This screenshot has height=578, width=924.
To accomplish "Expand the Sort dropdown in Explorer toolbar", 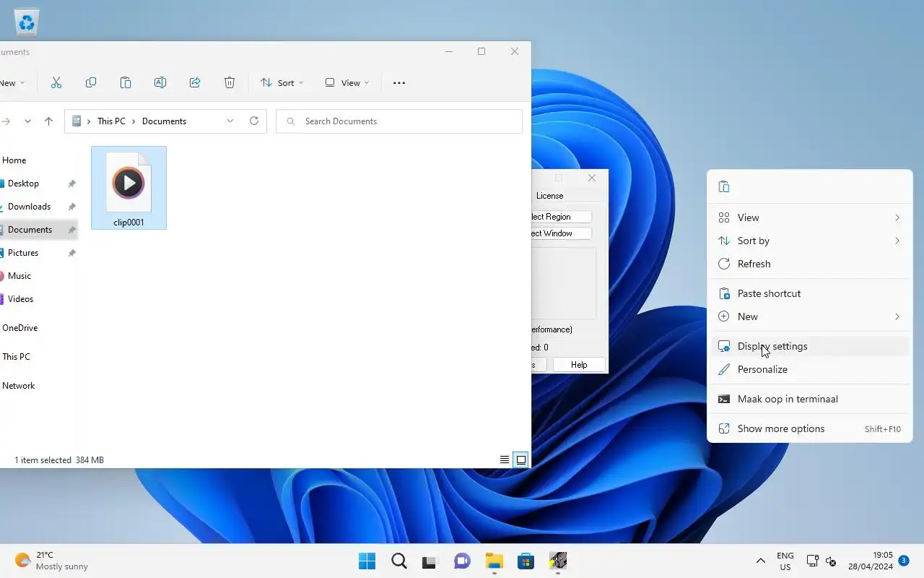I will tap(282, 83).
